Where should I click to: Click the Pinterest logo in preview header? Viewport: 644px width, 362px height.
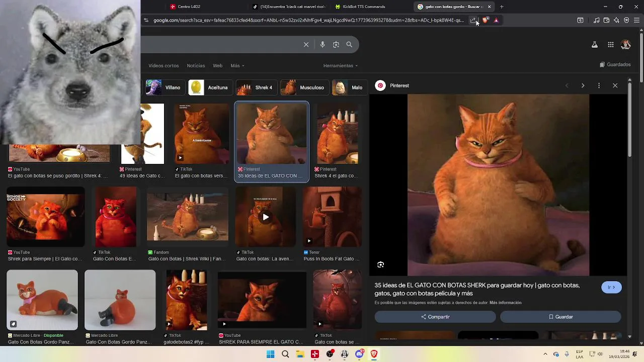[380, 85]
